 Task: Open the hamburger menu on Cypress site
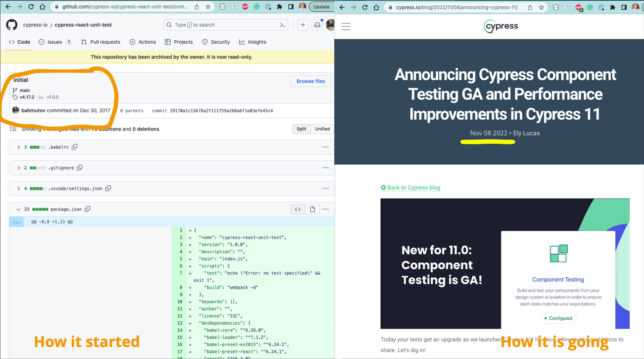click(x=346, y=26)
